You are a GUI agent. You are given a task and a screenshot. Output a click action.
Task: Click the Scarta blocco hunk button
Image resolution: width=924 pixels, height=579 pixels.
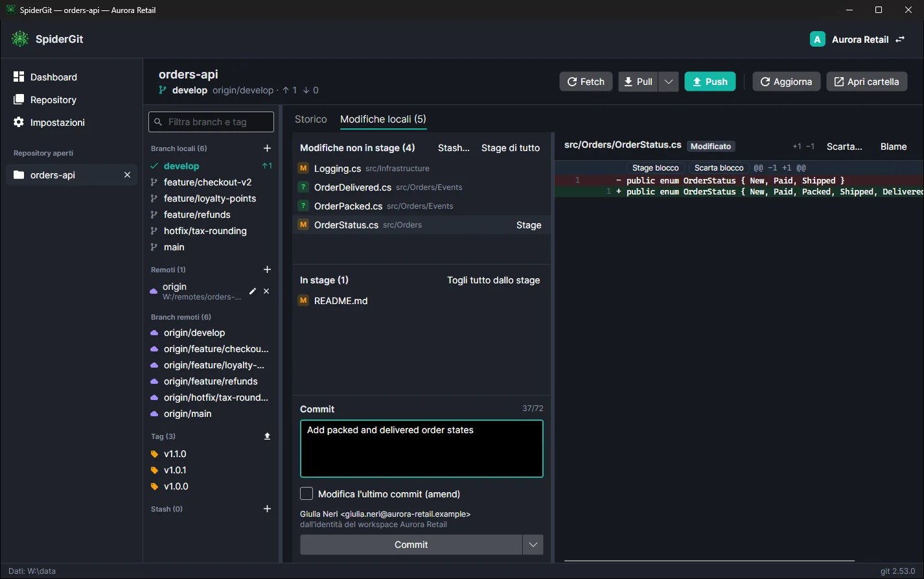[719, 168]
